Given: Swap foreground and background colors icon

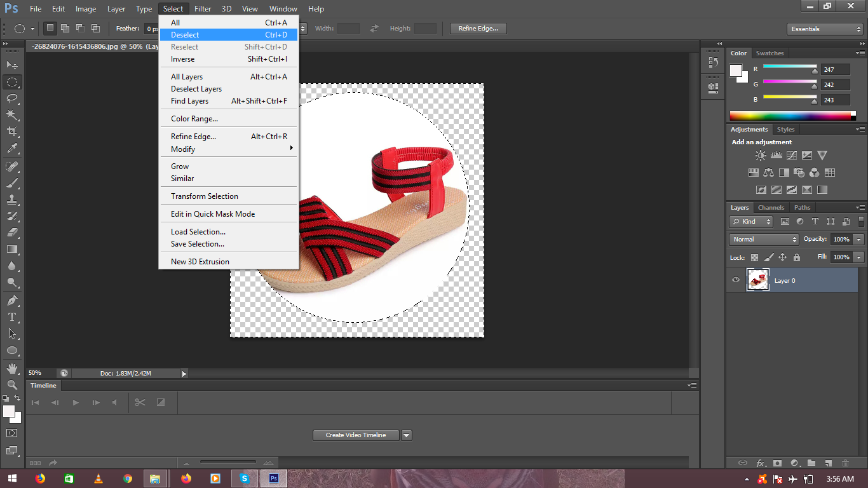Looking at the screenshot, I should pyautogui.click(x=18, y=398).
